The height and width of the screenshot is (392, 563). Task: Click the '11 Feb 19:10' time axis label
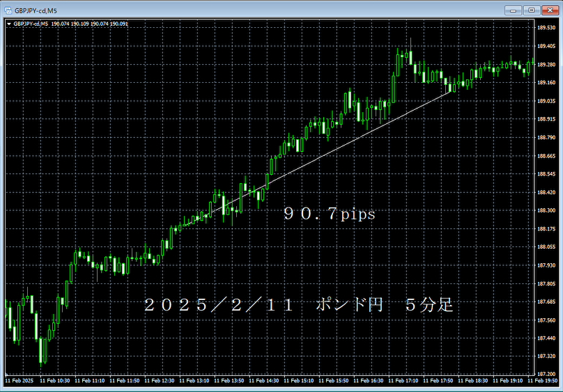tap(508, 381)
